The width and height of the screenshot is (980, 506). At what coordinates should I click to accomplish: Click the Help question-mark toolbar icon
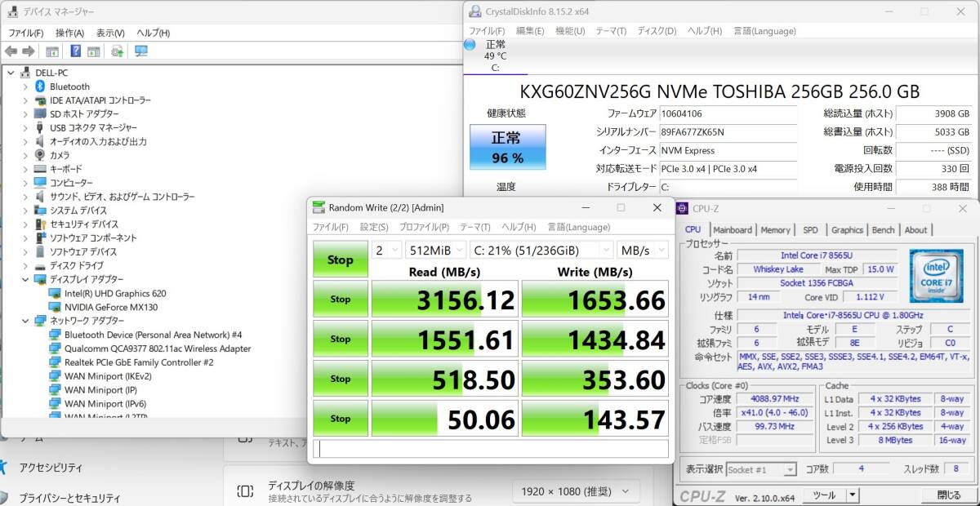tap(75, 51)
